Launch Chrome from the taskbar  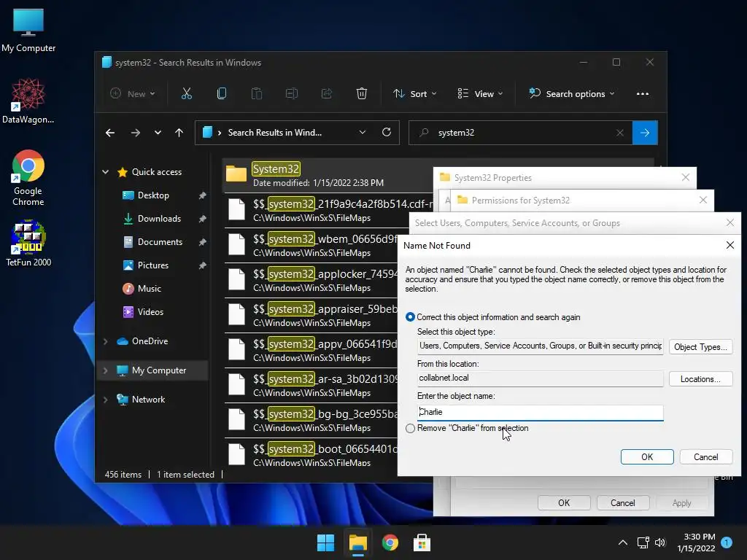point(390,542)
